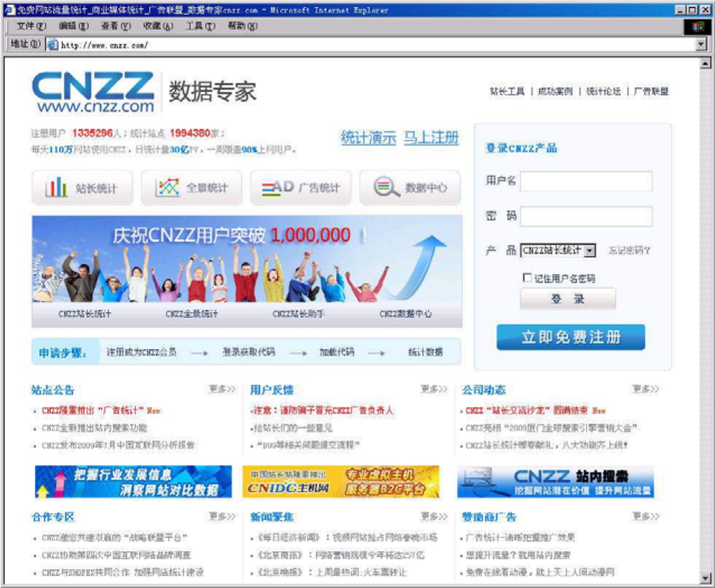Viewport: 715px width, 588px height.
Task: Focus the 密码 input field
Action: point(586,216)
